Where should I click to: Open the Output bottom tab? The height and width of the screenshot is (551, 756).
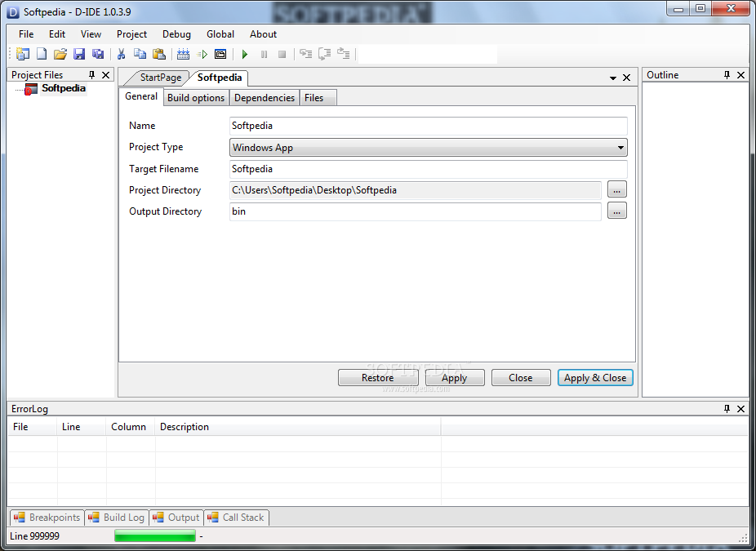pos(176,518)
